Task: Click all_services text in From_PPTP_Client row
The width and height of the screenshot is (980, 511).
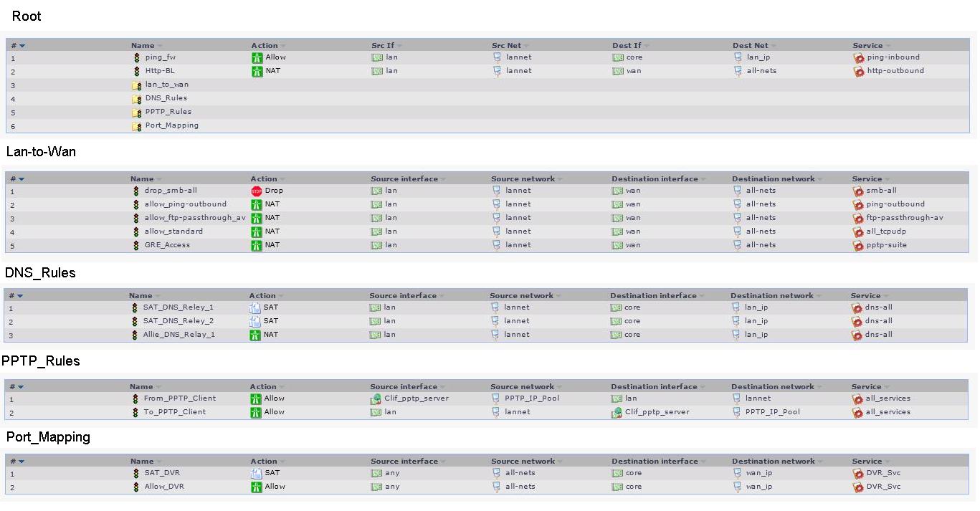Action: point(888,398)
